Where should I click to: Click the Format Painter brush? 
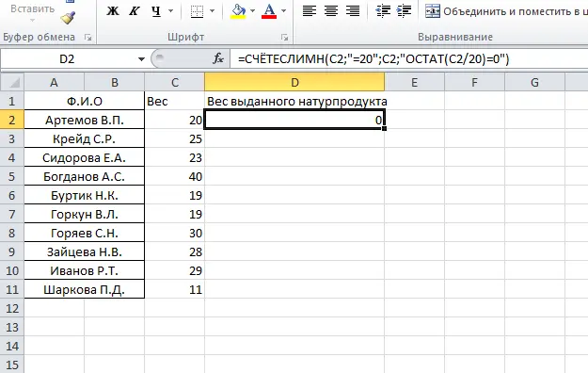68,18
